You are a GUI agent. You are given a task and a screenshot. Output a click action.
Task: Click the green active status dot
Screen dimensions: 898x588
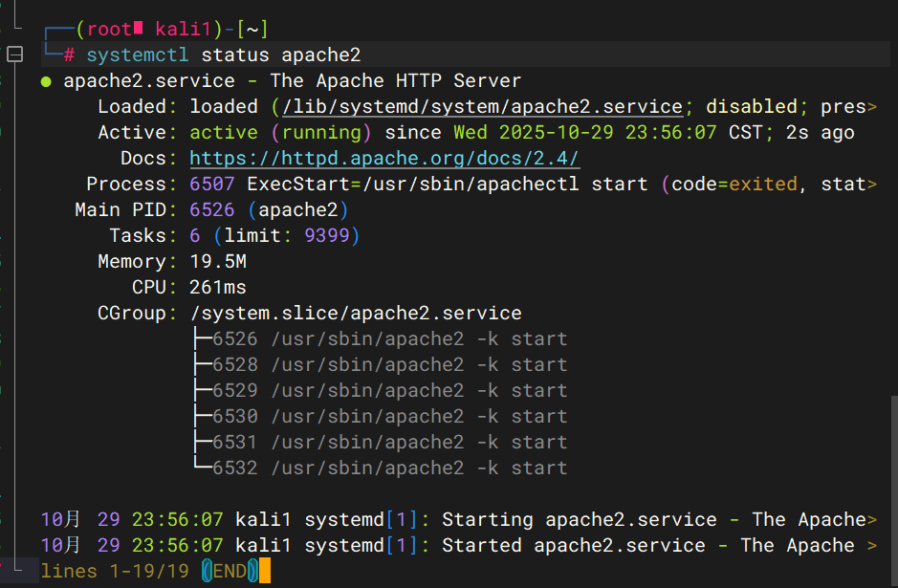[47, 82]
